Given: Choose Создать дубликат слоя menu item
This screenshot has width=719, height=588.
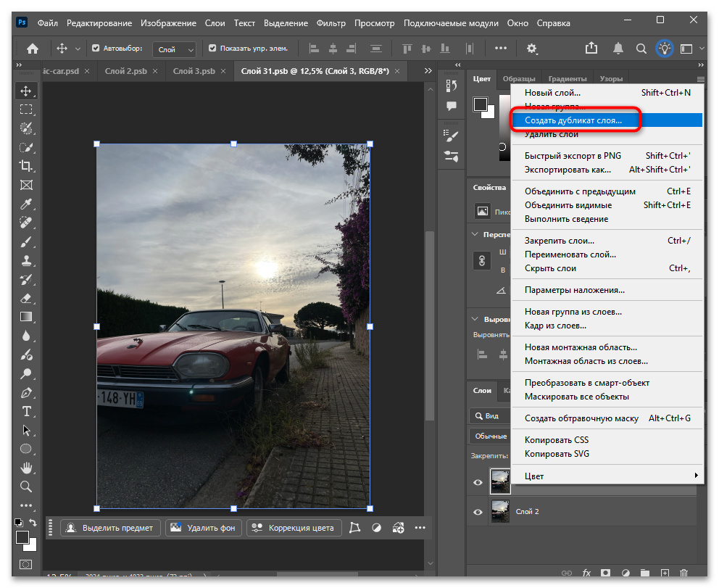Looking at the screenshot, I should pyautogui.click(x=573, y=120).
